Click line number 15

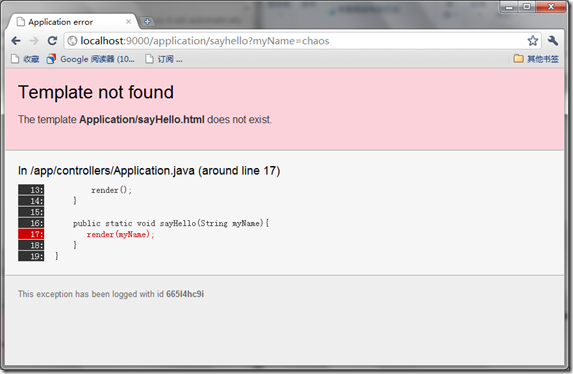pyautogui.click(x=31, y=212)
